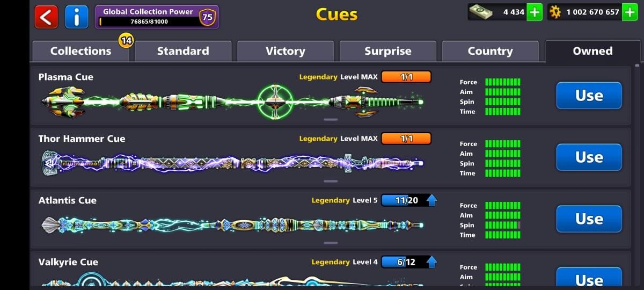The height and width of the screenshot is (290, 644).
Task: Tap the Global Collection Power progress bar
Action: click(148, 21)
